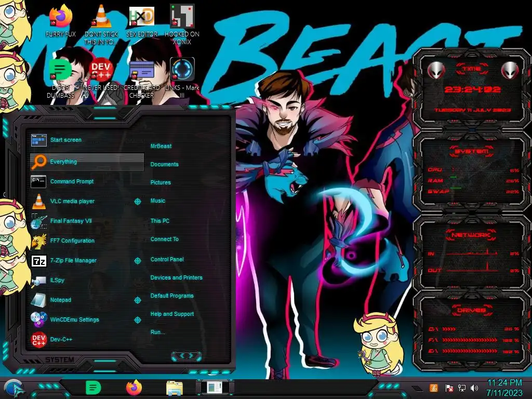Open Command Prompt icon in start menu
This screenshot has width=532, height=399.
(x=38, y=181)
